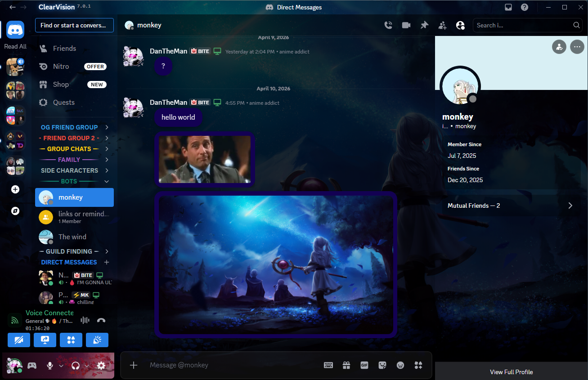The image size is (588, 380).
Task: Collapse the BOTS category
Action: click(x=107, y=181)
